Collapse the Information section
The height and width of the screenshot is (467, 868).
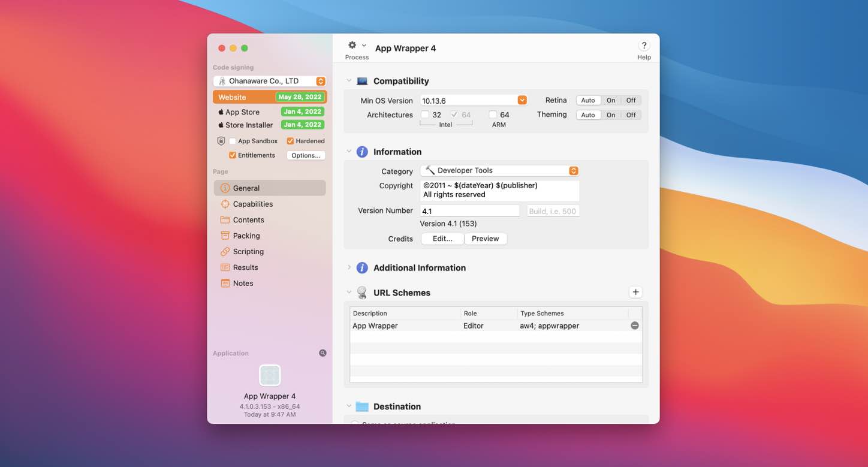pos(349,151)
